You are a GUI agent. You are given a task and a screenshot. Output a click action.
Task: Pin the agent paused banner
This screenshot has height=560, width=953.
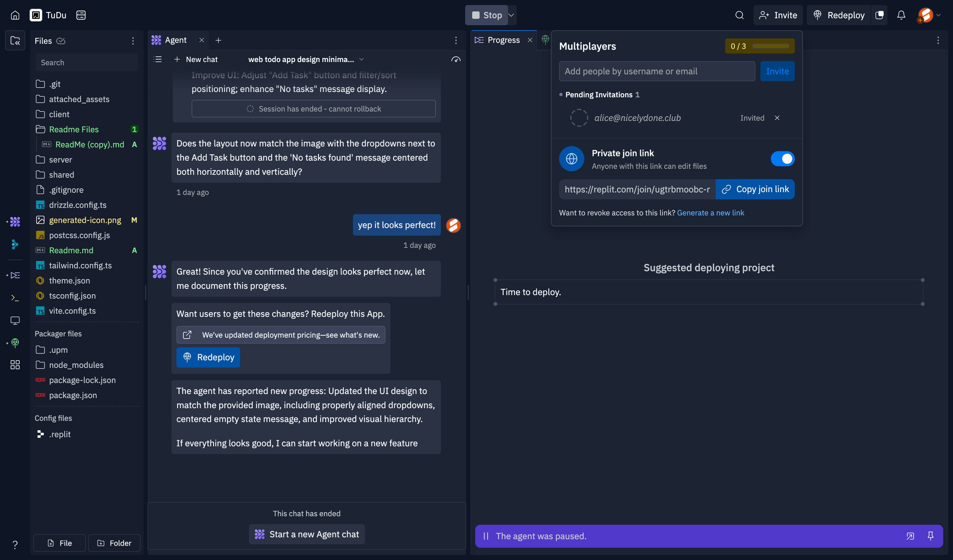pyautogui.click(x=930, y=536)
